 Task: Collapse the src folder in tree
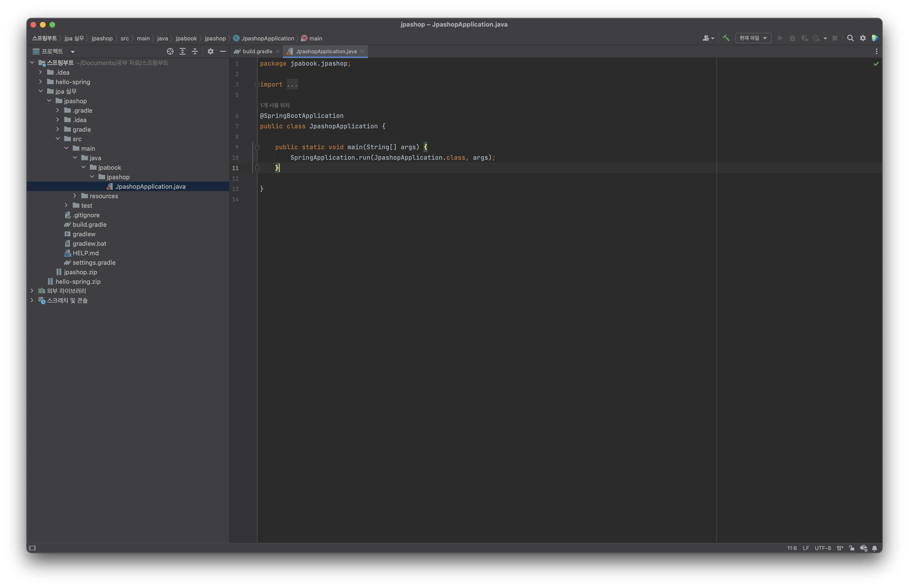point(58,139)
